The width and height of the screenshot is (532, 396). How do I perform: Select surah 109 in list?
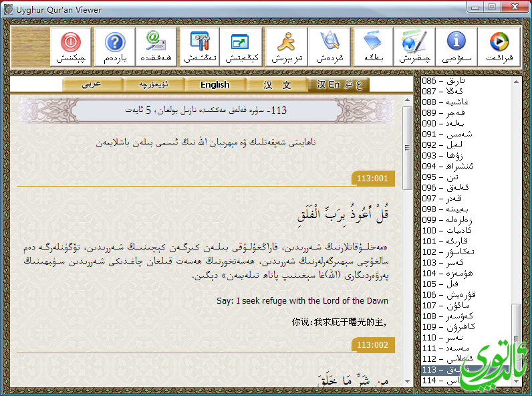(x=466, y=326)
